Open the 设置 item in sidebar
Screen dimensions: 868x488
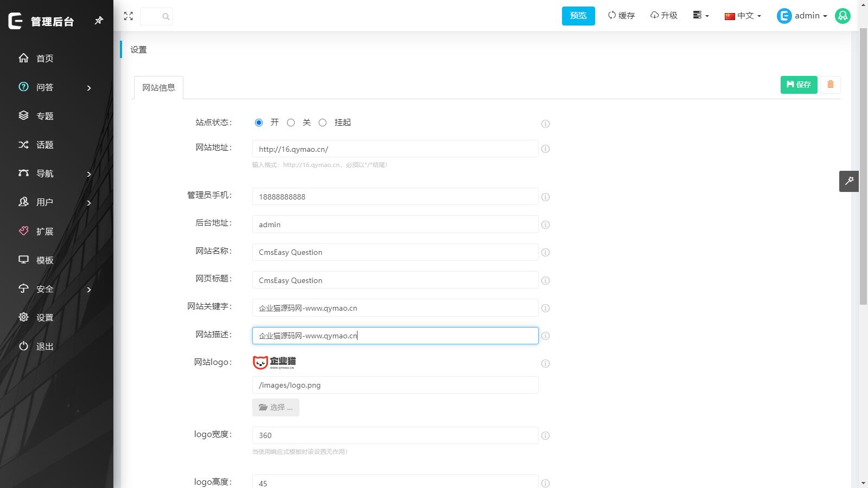[43, 318]
